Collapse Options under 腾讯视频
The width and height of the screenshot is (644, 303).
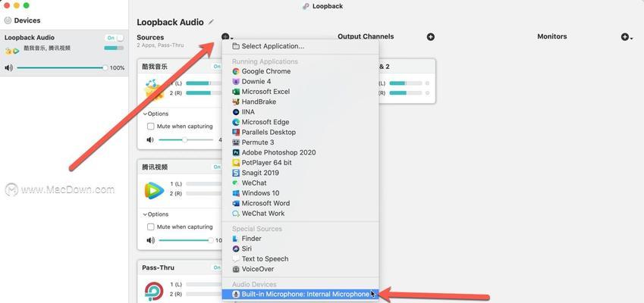(156, 214)
